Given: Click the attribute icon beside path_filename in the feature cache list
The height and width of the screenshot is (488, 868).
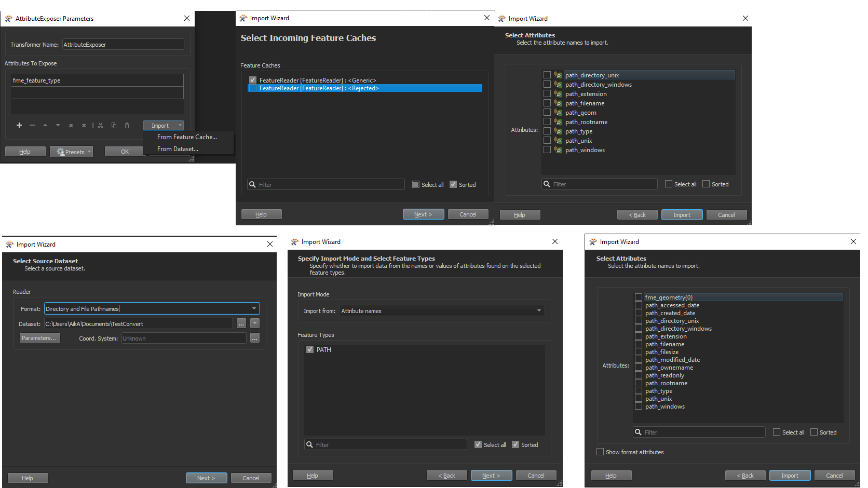Looking at the screenshot, I should click(558, 103).
